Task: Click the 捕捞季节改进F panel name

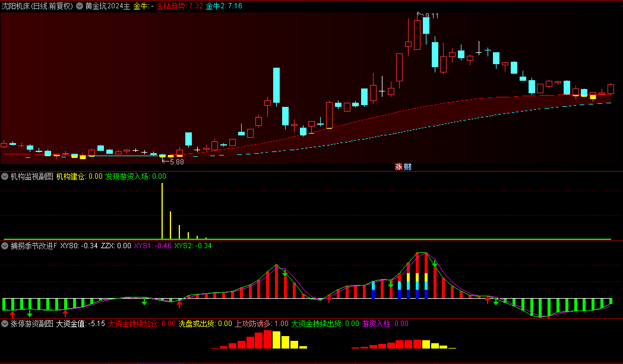Action: click(34, 246)
